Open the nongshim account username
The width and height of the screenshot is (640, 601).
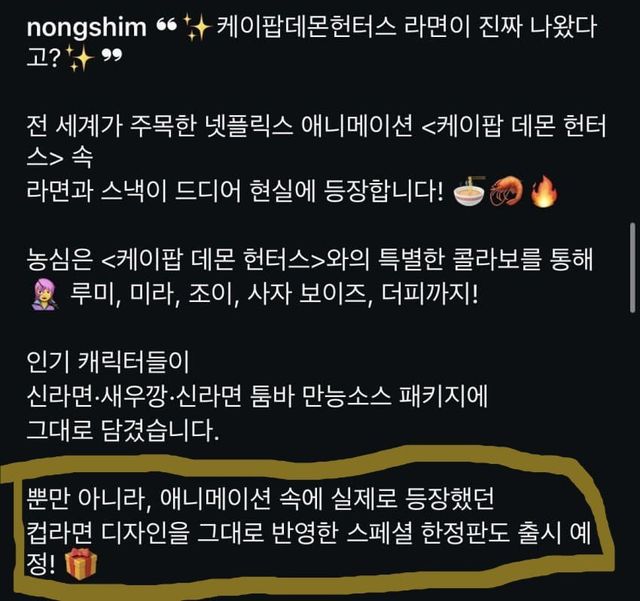pos(86,28)
